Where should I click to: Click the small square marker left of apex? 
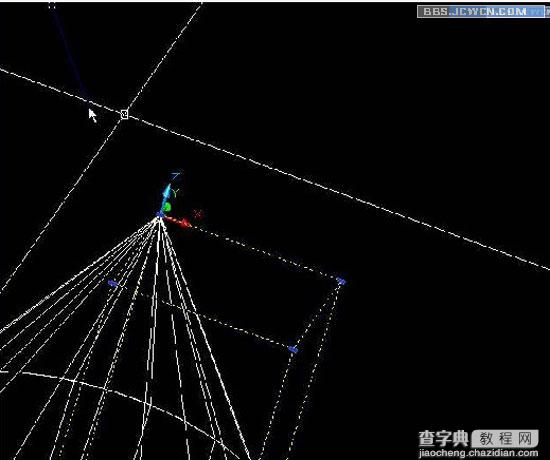coord(141,231)
